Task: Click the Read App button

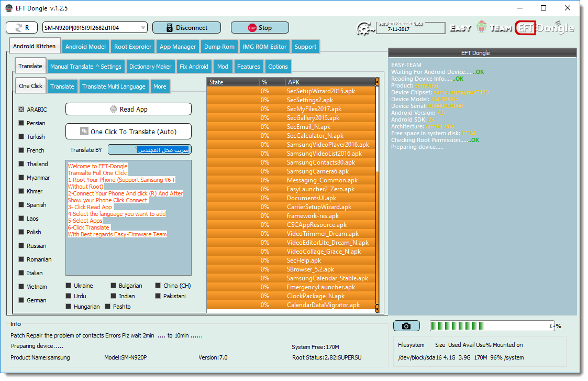Action: point(128,109)
